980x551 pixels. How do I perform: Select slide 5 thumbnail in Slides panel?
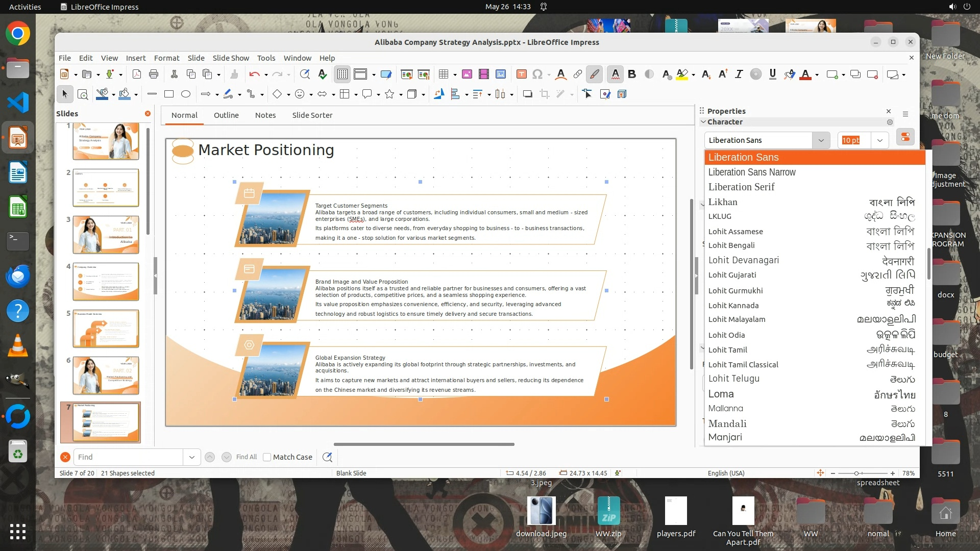106,328
